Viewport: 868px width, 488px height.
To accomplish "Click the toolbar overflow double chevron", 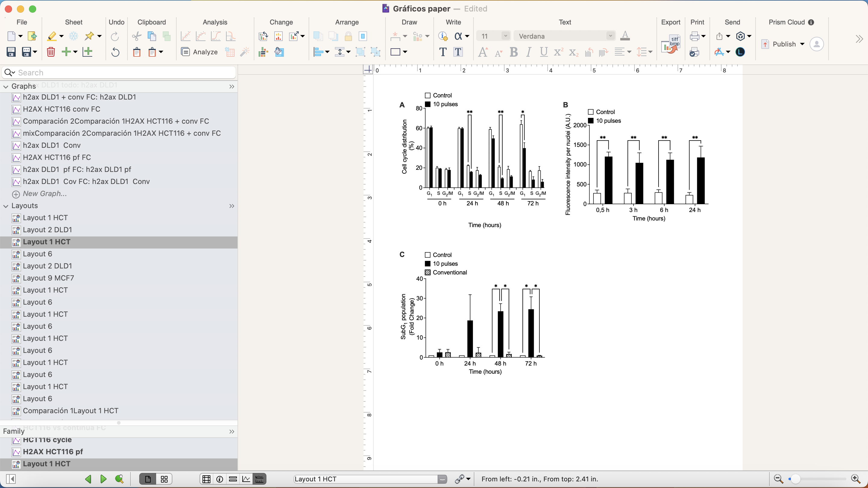I will tap(859, 39).
